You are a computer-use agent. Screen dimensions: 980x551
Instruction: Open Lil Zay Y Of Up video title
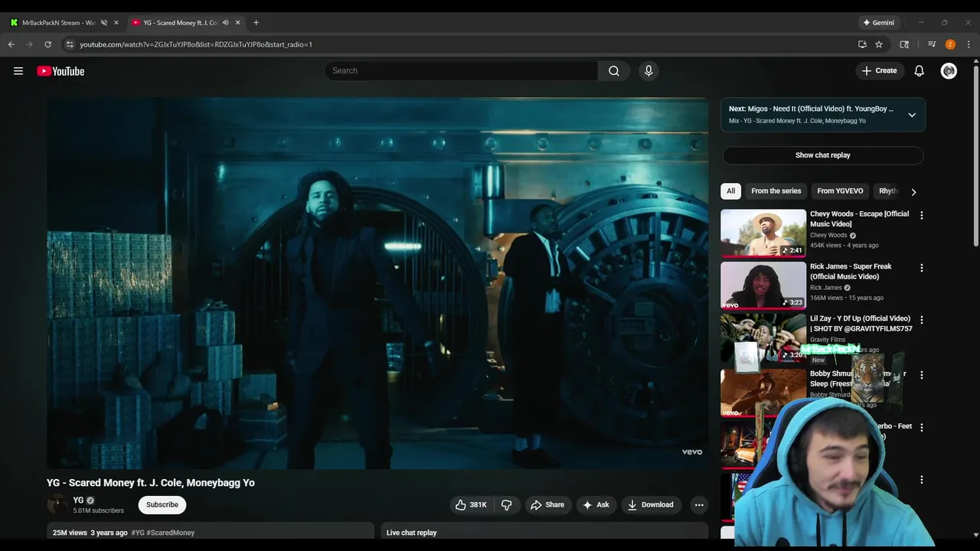pos(861,324)
